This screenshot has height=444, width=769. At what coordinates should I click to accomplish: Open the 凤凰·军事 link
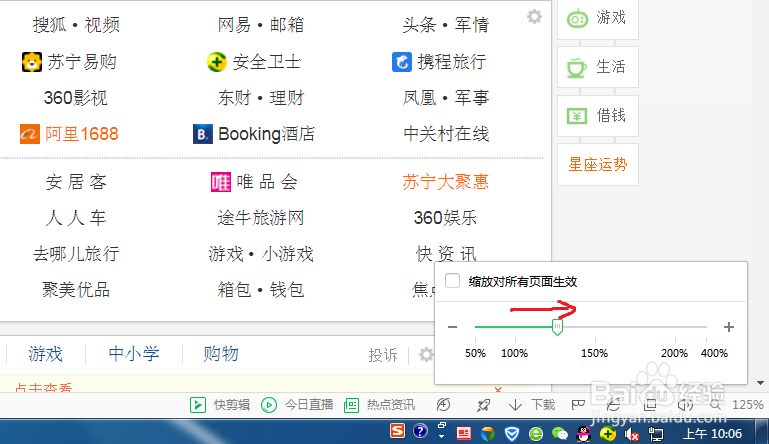pyautogui.click(x=445, y=98)
